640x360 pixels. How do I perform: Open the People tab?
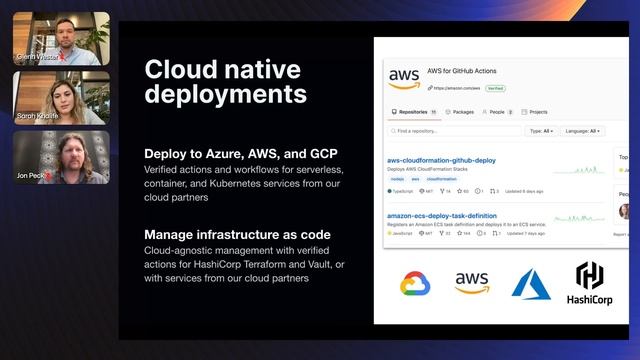pyautogui.click(x=497, y=112)
